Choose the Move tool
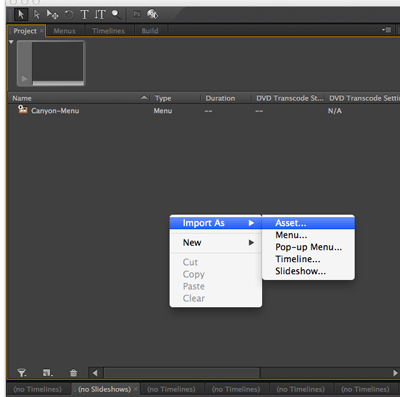The image size is (400, 397). click(x=52, y=14)
